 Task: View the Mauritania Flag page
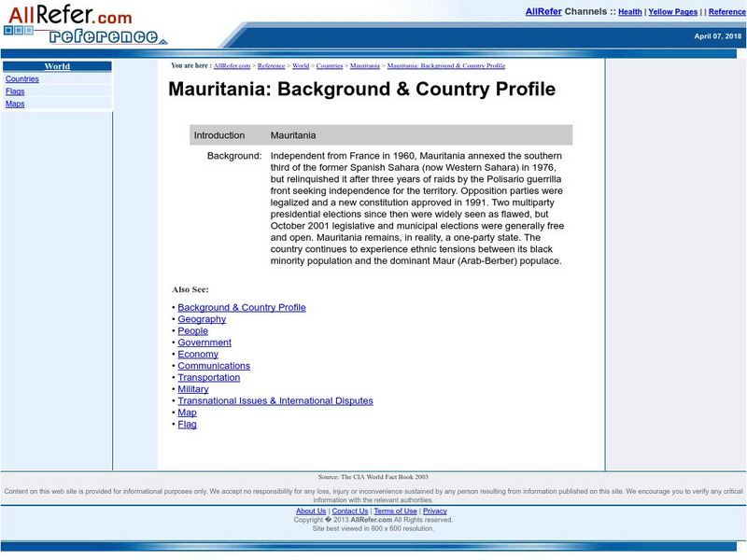[187, 424]
